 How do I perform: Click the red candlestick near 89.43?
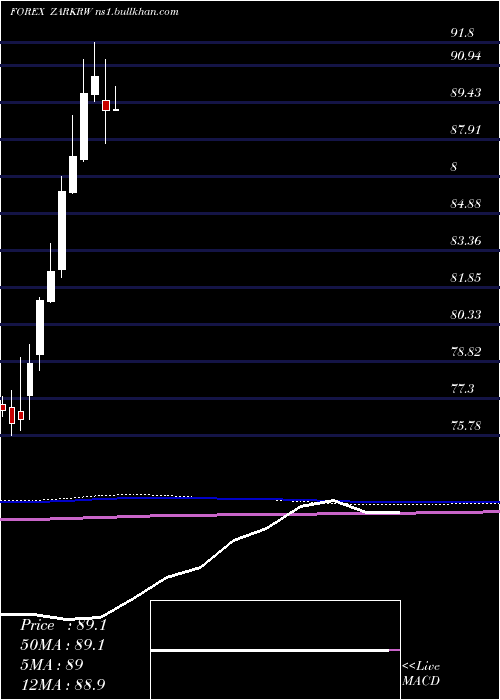[x=106, y=105]
